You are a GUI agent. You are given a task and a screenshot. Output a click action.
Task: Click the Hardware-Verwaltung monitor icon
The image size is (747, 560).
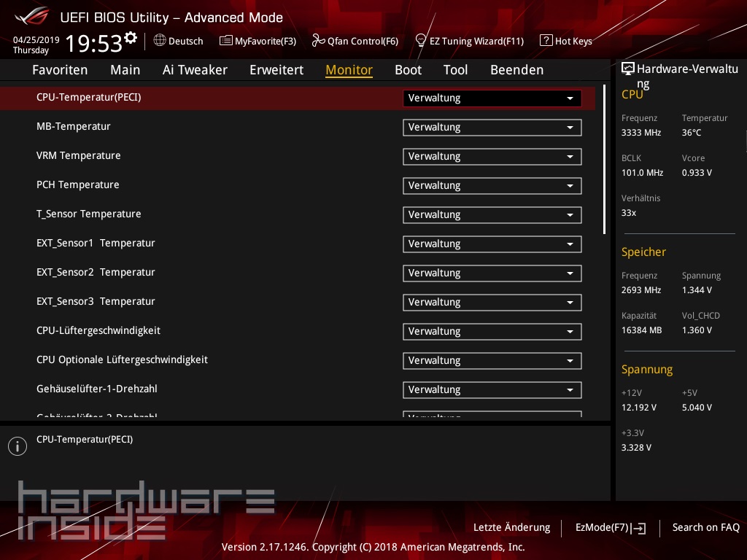628,69
